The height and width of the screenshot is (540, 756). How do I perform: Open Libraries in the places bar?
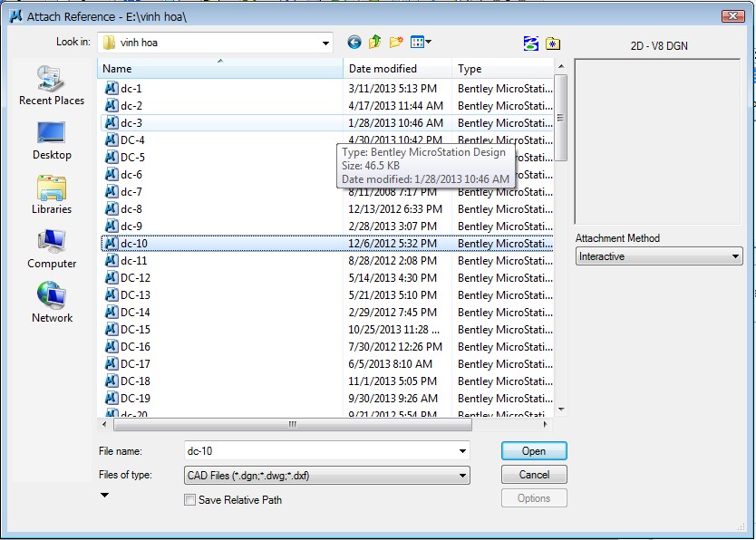point(52,196)
